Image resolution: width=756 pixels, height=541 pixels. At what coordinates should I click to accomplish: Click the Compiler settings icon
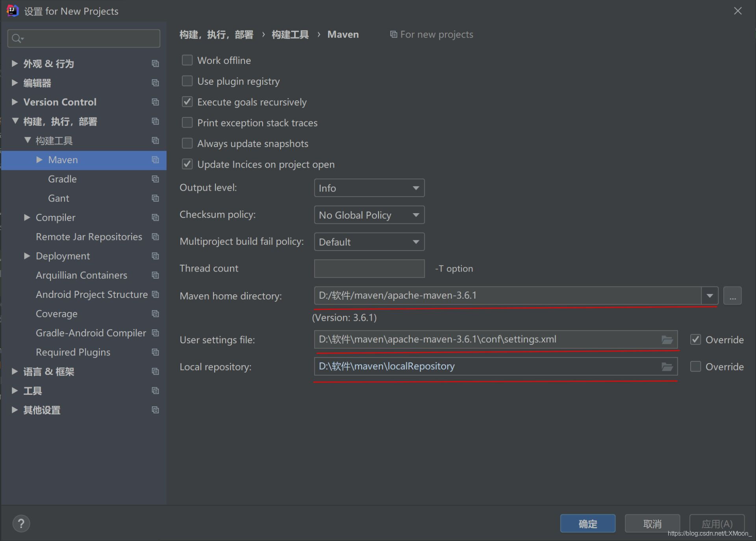coord(154,217)
